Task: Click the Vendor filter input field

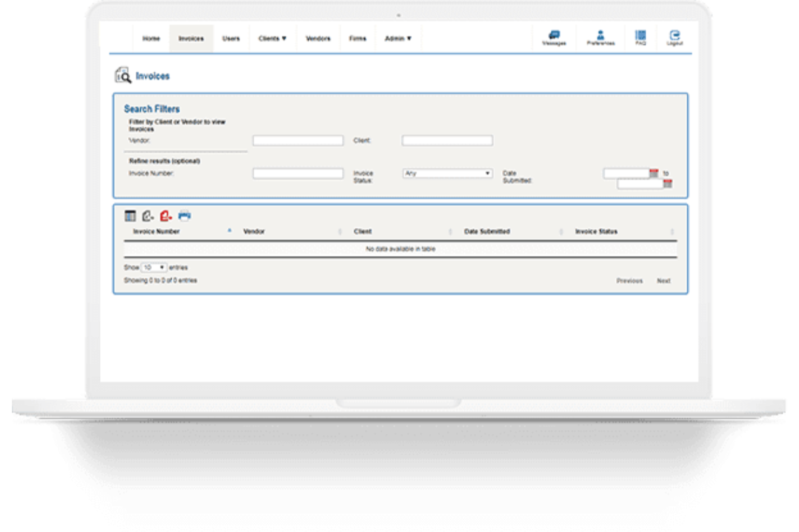Action: click(x=298, y=141)
